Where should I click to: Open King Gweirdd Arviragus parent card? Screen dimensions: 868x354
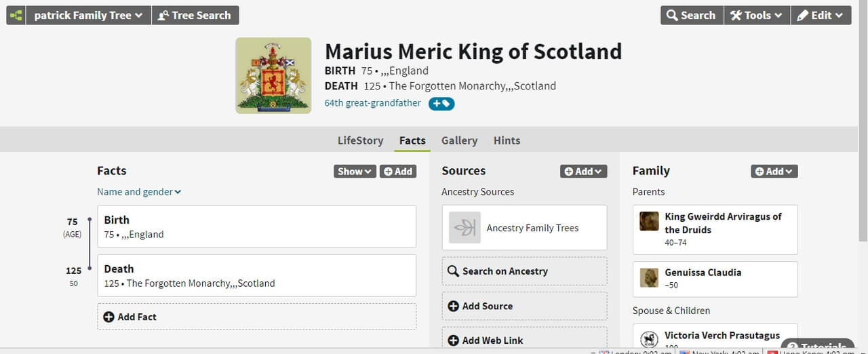click(715, 229)
